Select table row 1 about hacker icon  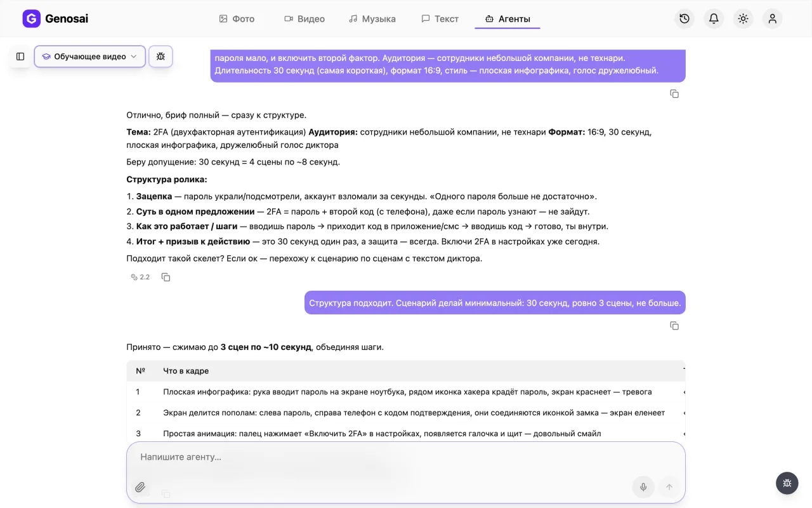click(406, 392)
